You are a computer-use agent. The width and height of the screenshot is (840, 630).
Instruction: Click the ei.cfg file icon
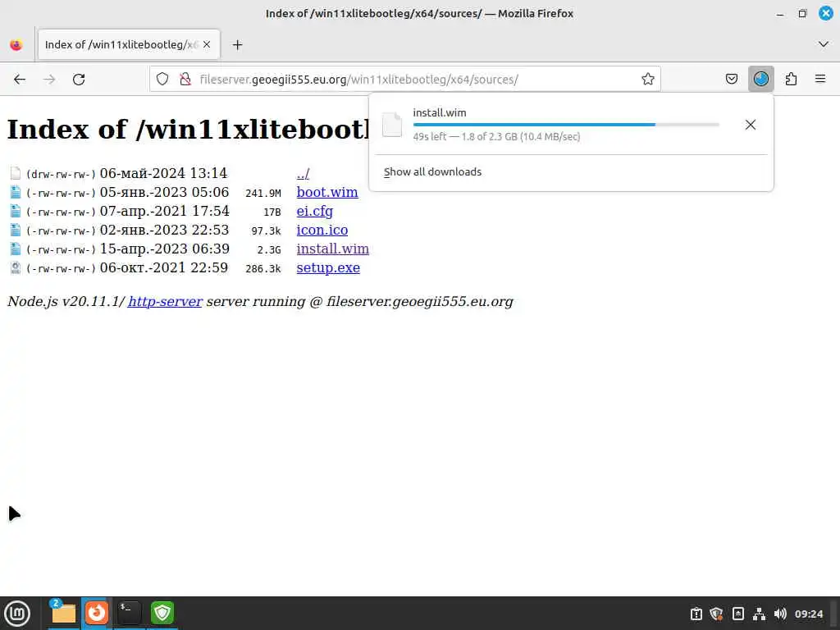pos(16,211)
